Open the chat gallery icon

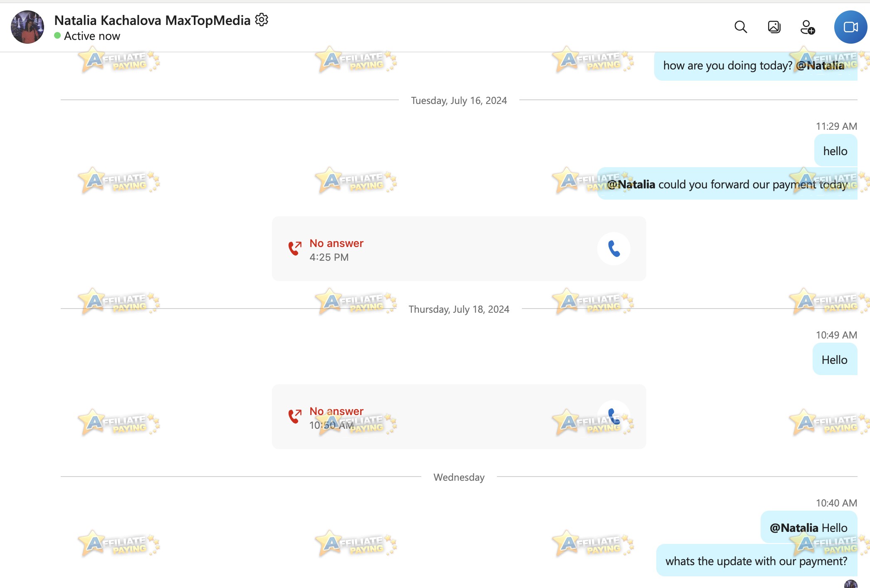click(774, 27)
